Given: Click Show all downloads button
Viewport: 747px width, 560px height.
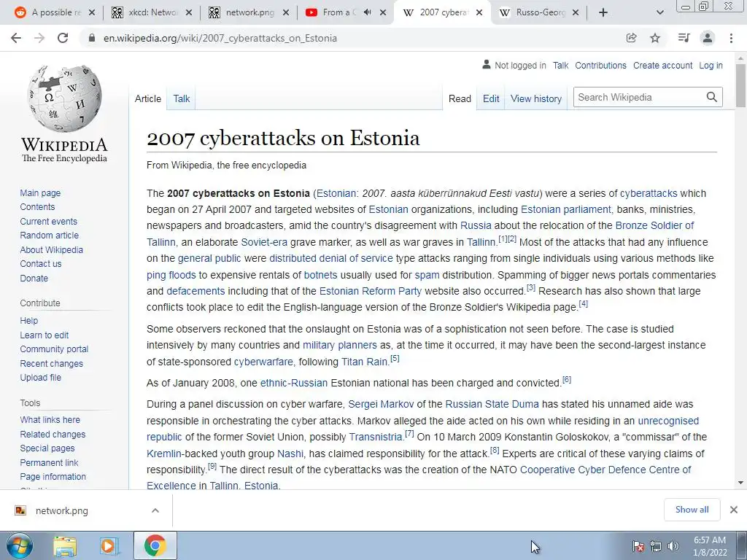Looking at the screenshot, I should pos(692,510).
